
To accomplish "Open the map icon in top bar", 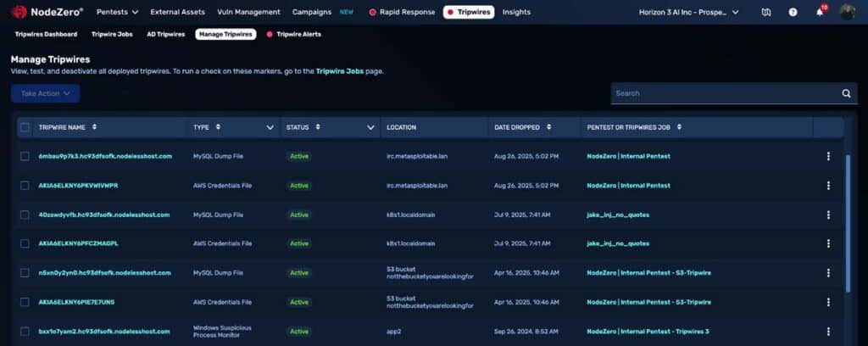I will (766, 13).
